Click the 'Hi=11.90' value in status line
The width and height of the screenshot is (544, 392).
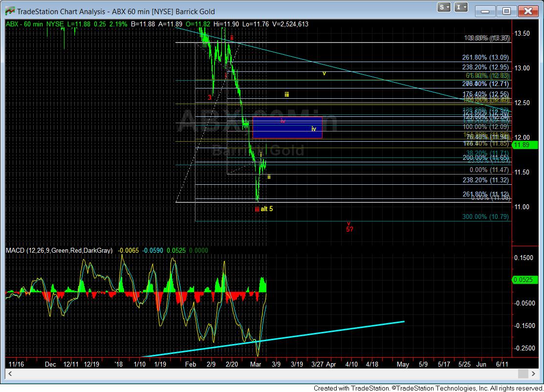coord(226,24)
